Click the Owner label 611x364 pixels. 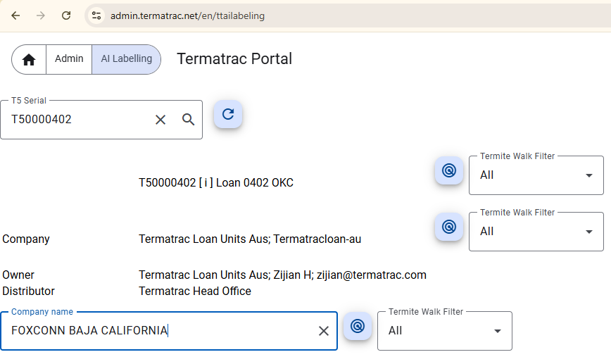(18, 275)
